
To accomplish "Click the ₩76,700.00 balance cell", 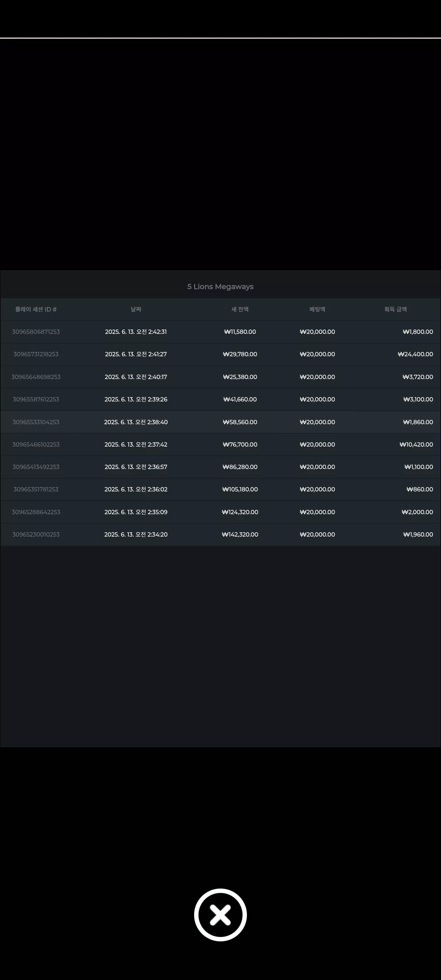I will tap(240, 444).
